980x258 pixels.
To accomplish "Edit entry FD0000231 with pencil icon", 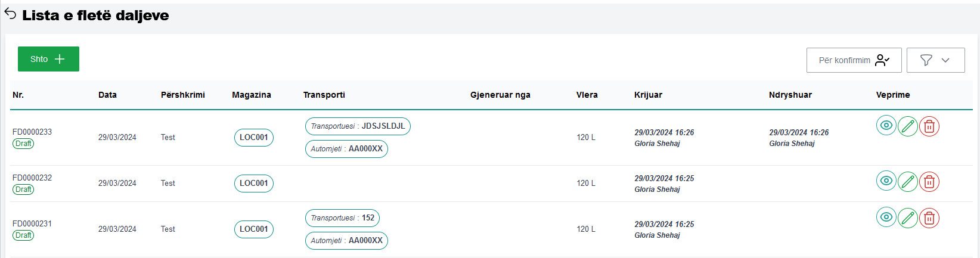I will click(x=907, y=218).
